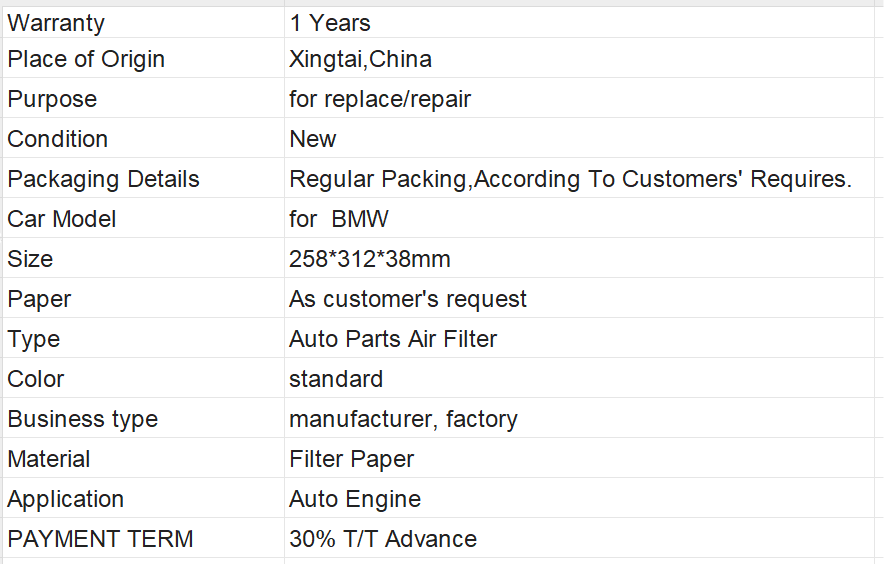Select the 'manufacturer, factory' cell
This screenshot has height=564, width=884.
pos(580,418)
